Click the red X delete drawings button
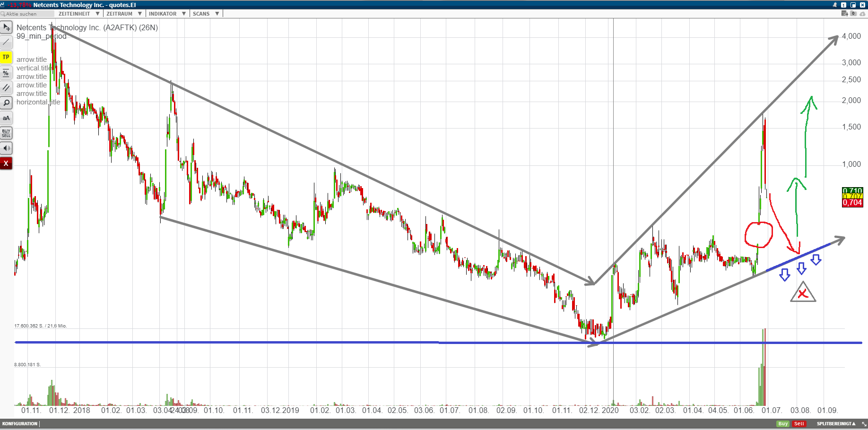The height and width of the screenshot is (430, 868). tap(6, 163)
